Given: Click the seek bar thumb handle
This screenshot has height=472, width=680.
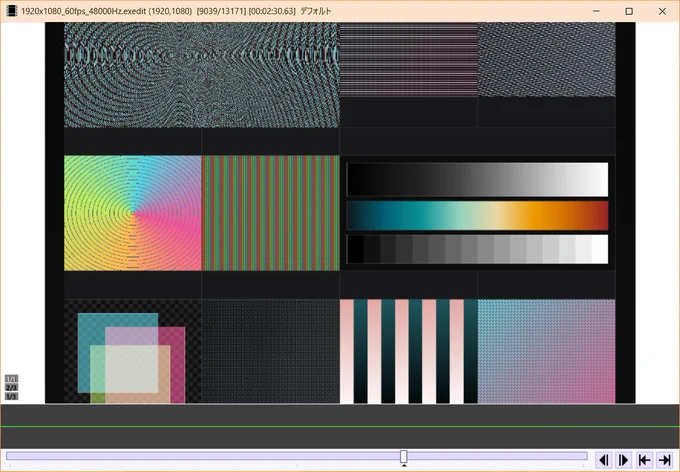Looking at the screenshot, I should (x=404, y=456).
